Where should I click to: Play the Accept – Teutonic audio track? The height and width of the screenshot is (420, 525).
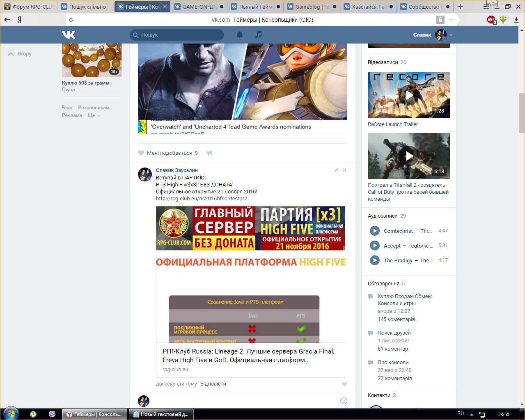(375, 246)
